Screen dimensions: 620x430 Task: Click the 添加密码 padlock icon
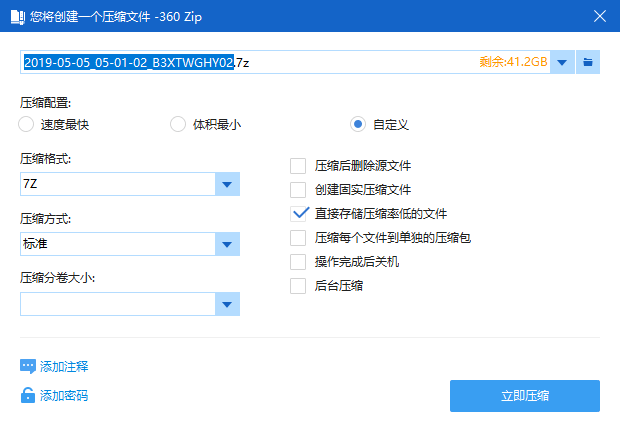click(28, 395)
